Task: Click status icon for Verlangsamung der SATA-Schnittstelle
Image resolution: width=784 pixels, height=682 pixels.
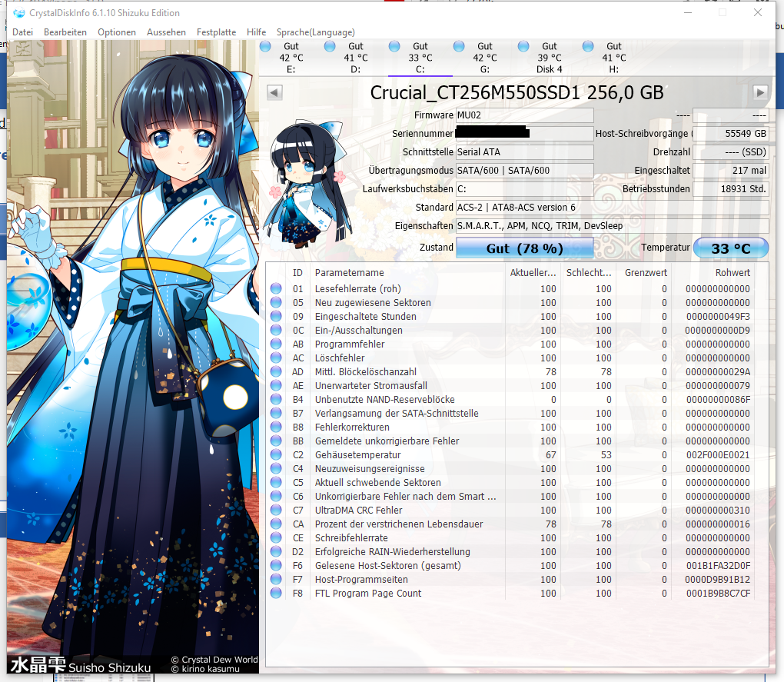Action: pos(275,413)
